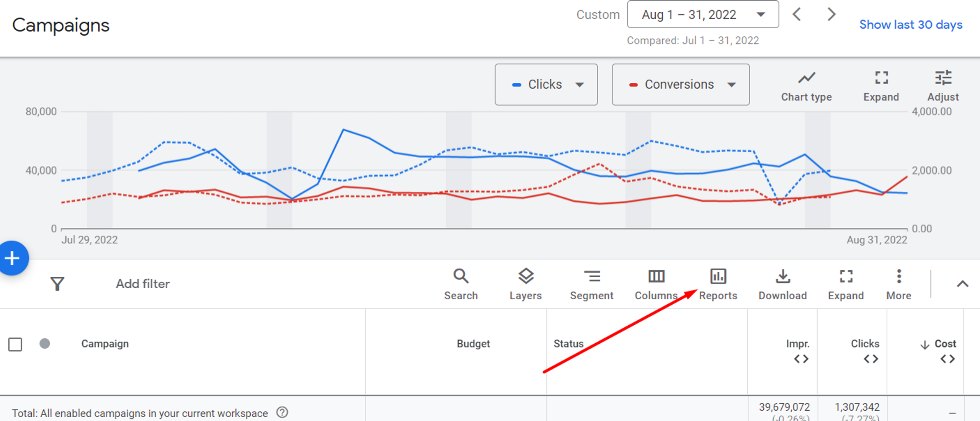
Task: Open the Reports icon in table toolbar
Action: pos(718,276)
